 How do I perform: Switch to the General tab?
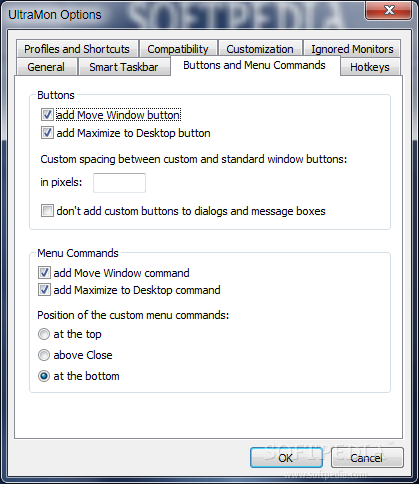click(x=46, y=67)
